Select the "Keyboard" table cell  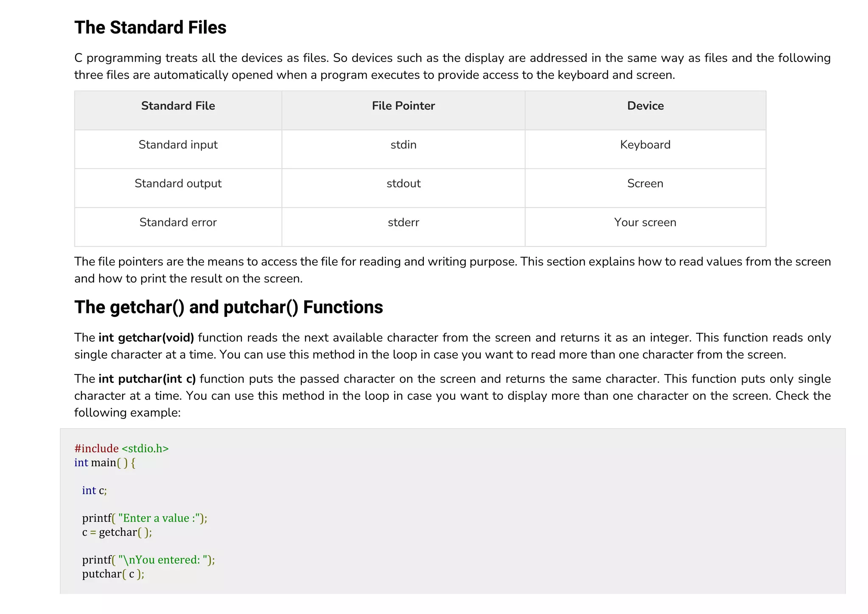coord(645,149)
